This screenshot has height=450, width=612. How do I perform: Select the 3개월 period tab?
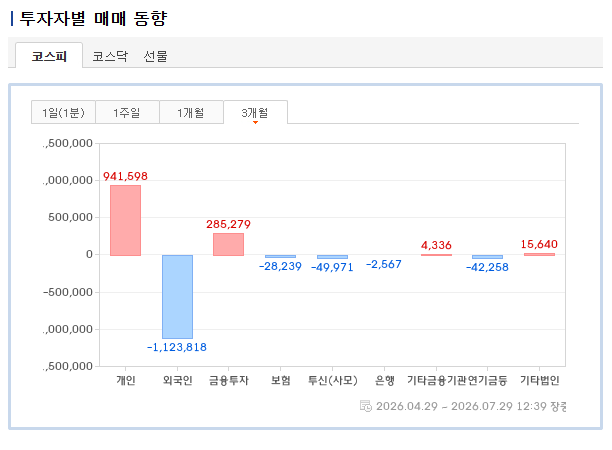255,113
